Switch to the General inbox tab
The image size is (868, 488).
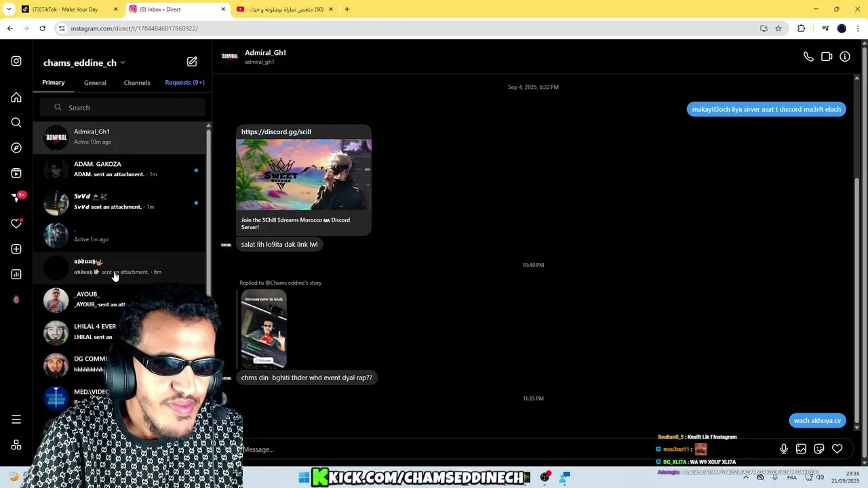tap(95, 83)
